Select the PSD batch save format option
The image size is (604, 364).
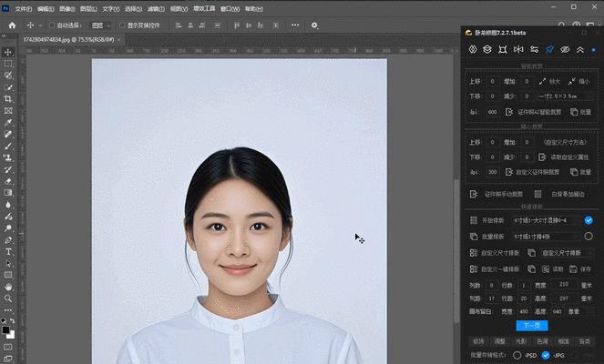pyautogui.click(x=517, y=355)
